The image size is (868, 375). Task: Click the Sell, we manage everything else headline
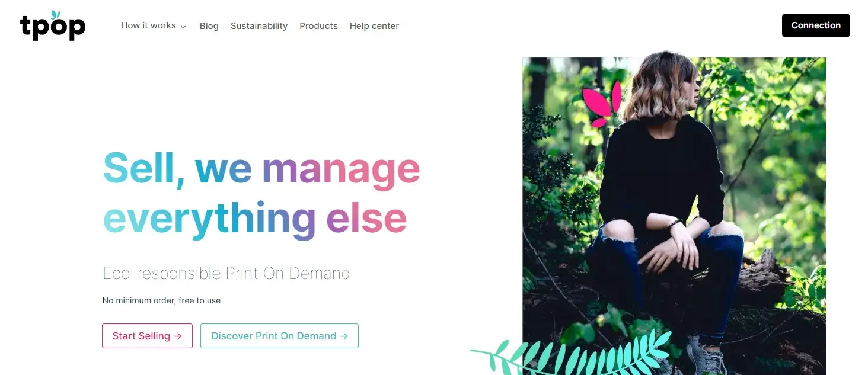[261, 194]
